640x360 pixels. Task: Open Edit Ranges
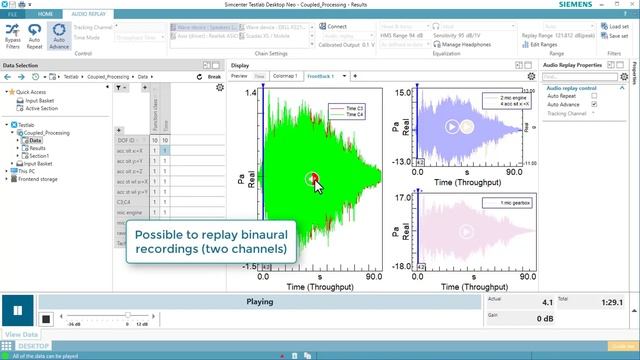coord(539,44)
